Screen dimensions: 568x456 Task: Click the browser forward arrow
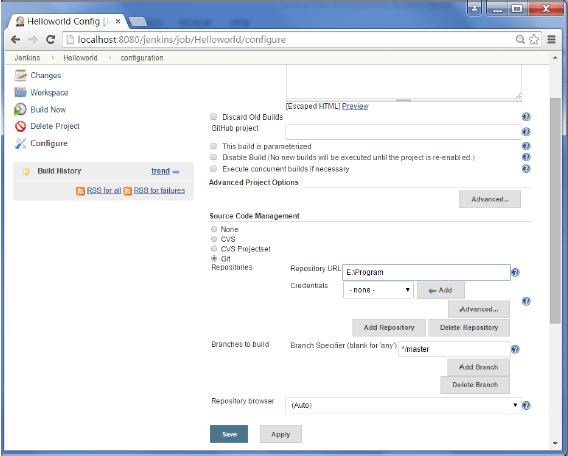pyautogui.click(x=33, y=39)
